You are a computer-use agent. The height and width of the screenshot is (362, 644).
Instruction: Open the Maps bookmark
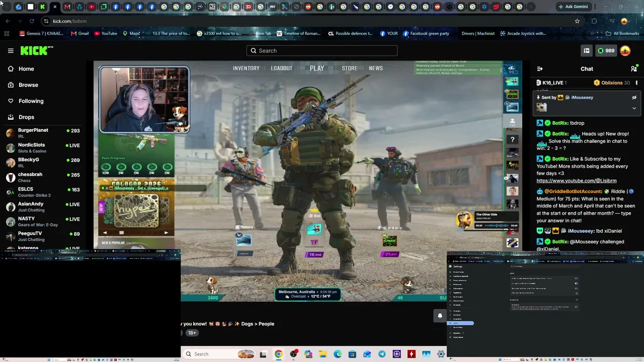click(x=131, y=34)
